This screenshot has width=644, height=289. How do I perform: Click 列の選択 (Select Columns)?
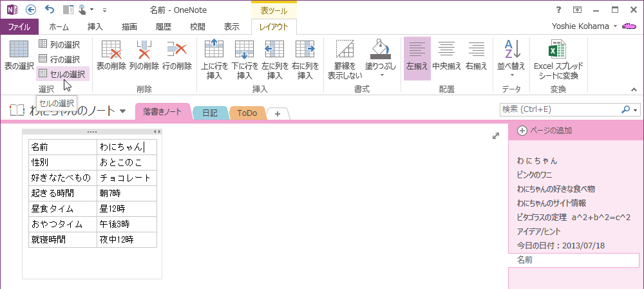point(60,44)
